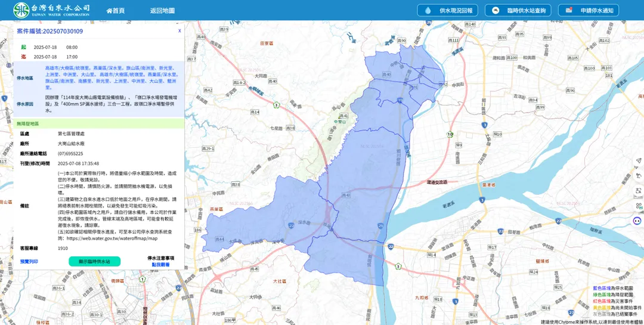Click the 藍色區塊 legend label
This screenshot has width=644, height=325.
click(601, 289)
